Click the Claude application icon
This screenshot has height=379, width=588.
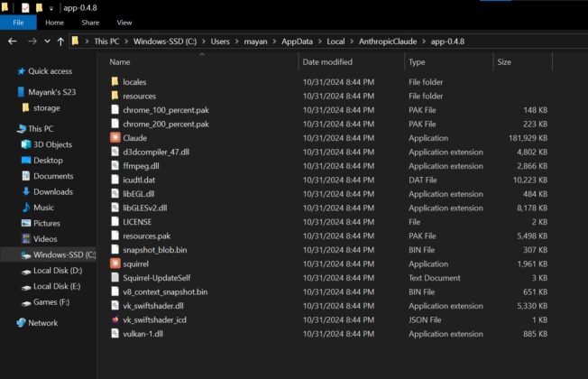click(115, 138)
